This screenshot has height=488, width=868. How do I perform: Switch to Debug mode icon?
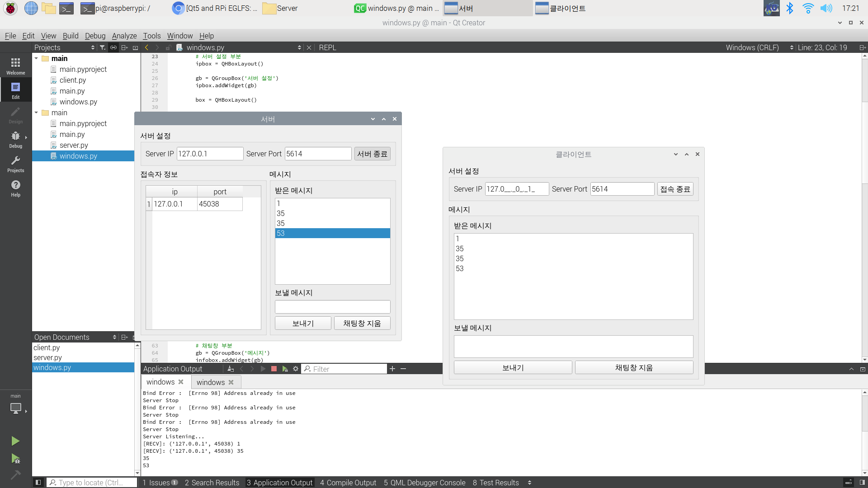coord(15,139)
